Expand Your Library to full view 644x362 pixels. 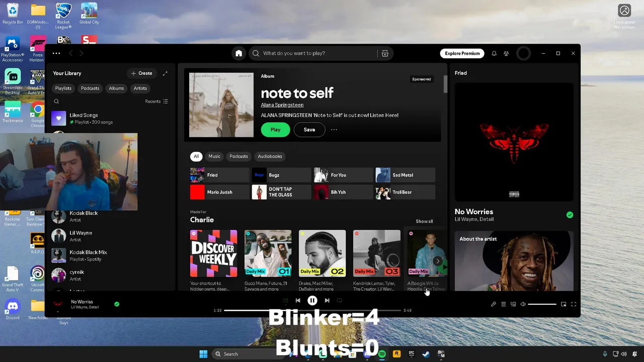pyautogui.click(x=165, y=73)
